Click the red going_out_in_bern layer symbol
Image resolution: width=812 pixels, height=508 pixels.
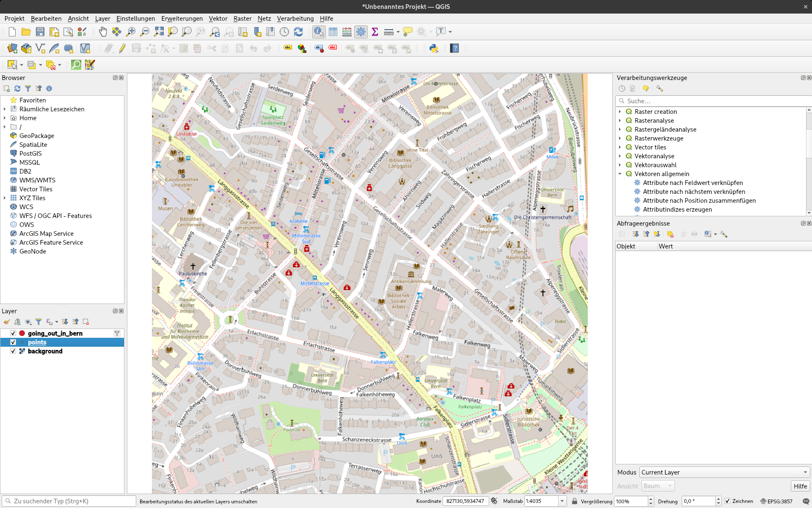click(22, 333)
